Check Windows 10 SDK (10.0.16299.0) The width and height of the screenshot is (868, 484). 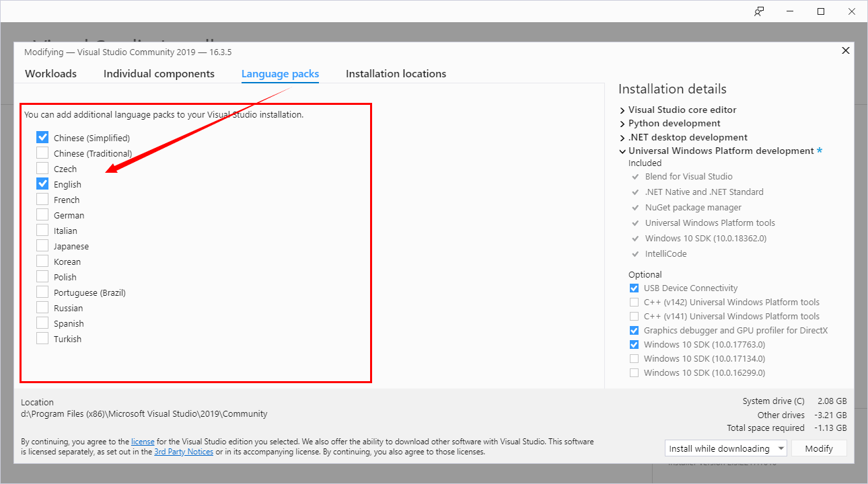634,373
